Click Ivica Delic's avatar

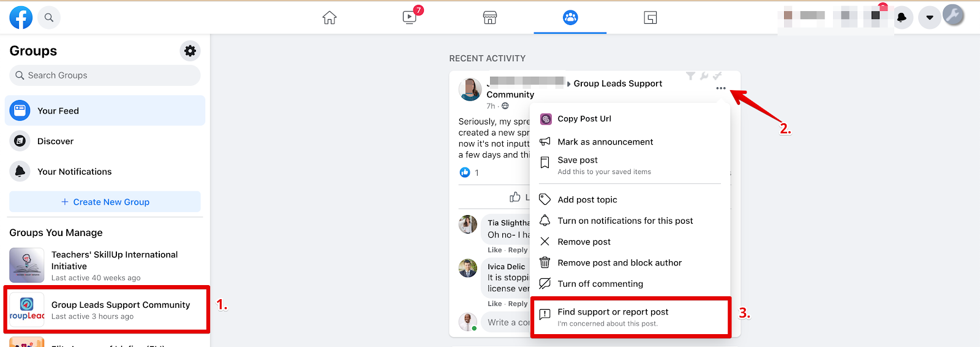tap(468, 268)
